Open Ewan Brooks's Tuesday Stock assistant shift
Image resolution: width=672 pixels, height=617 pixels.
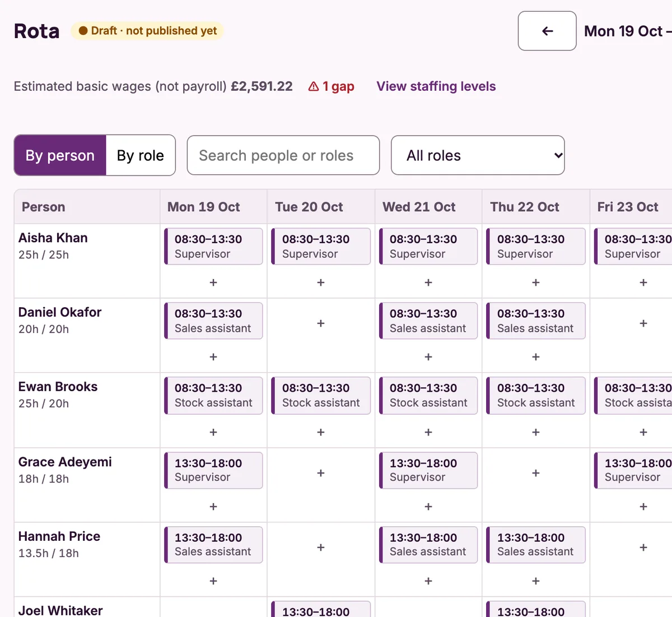[321, 396]
